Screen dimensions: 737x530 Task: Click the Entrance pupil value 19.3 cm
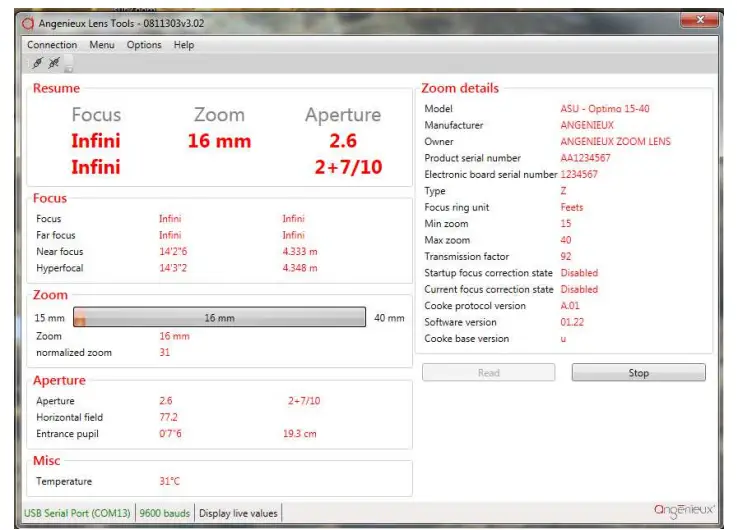(299, 434)
